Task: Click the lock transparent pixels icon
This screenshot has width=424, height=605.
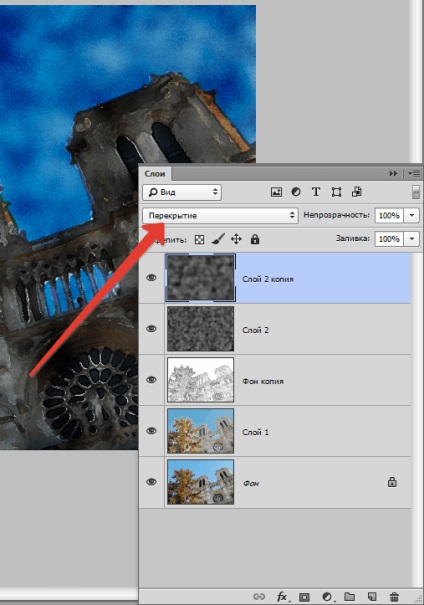Action: pyautogui.click(x=199, y=240)
